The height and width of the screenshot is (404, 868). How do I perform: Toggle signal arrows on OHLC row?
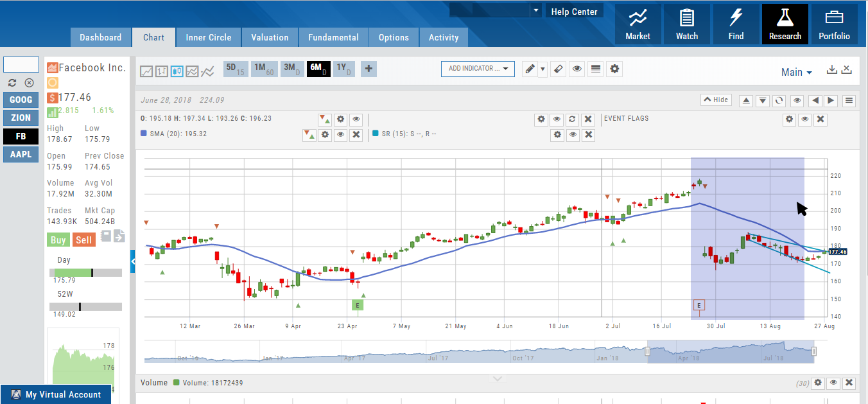tap(325, 119)
